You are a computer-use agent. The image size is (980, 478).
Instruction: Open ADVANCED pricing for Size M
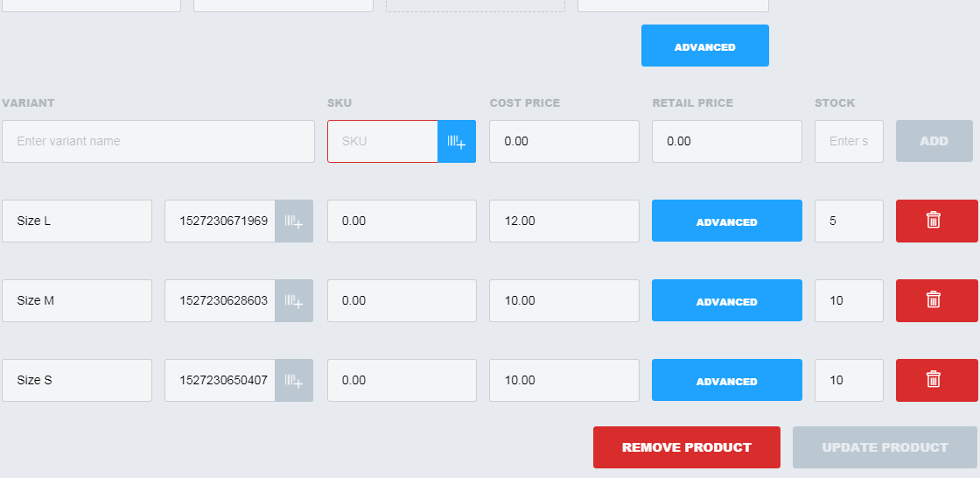pos(727,300)
